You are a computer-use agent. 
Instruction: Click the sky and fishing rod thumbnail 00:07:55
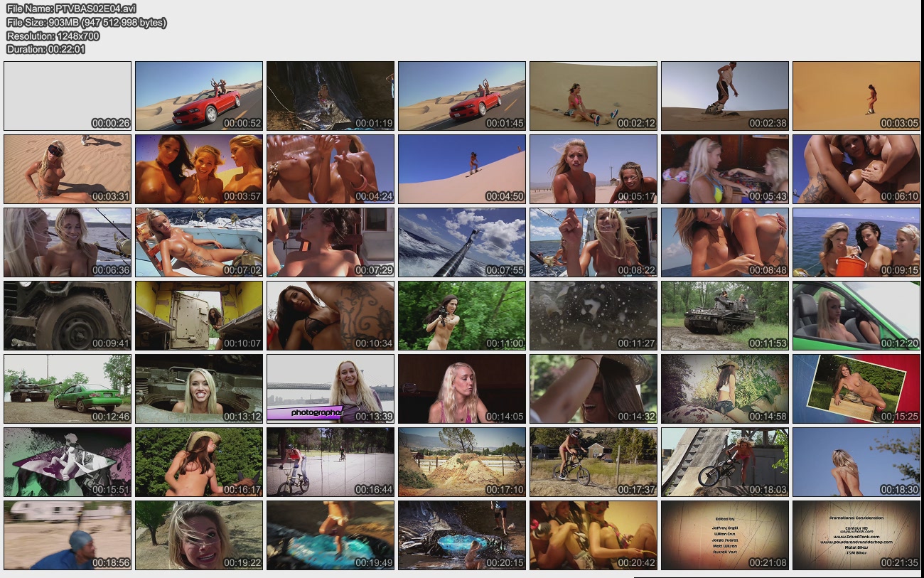pos(462,242)
